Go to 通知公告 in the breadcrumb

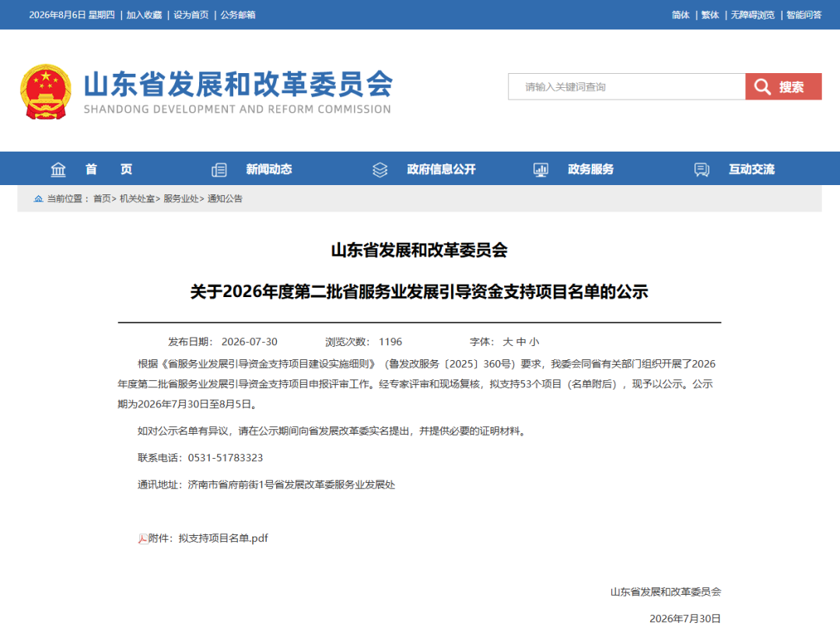[x=225, y=198]
